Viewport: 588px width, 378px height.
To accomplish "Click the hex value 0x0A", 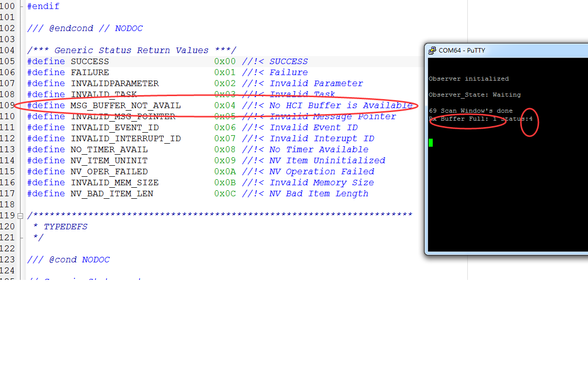I will point(225,171).
